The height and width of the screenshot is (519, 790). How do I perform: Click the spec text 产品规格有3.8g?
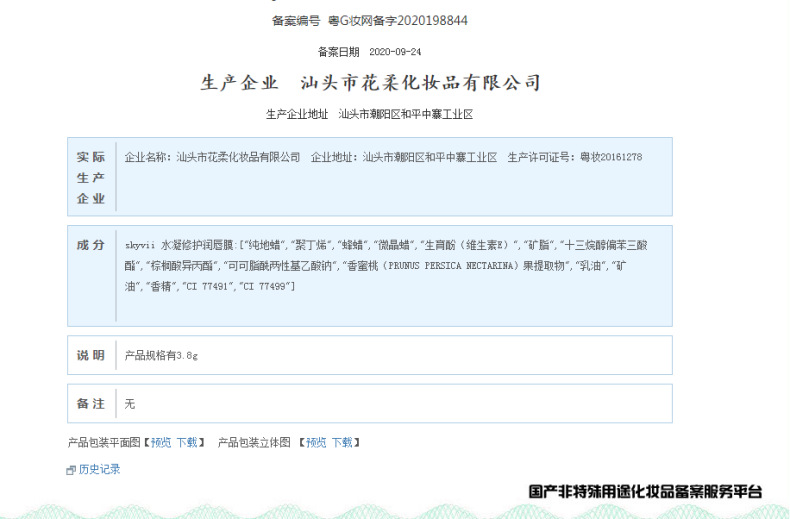tap(161, 355)
